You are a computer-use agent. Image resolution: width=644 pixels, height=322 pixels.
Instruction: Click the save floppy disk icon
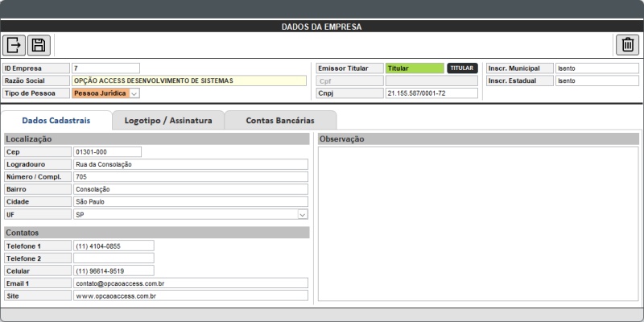click(x=38, y=45)
